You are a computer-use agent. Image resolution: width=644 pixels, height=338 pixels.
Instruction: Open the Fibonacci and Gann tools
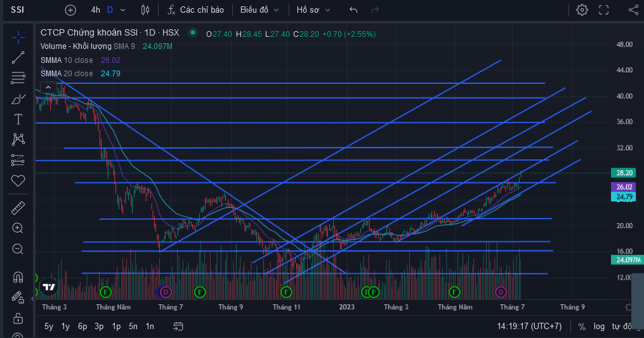click(x=18, y=78)
